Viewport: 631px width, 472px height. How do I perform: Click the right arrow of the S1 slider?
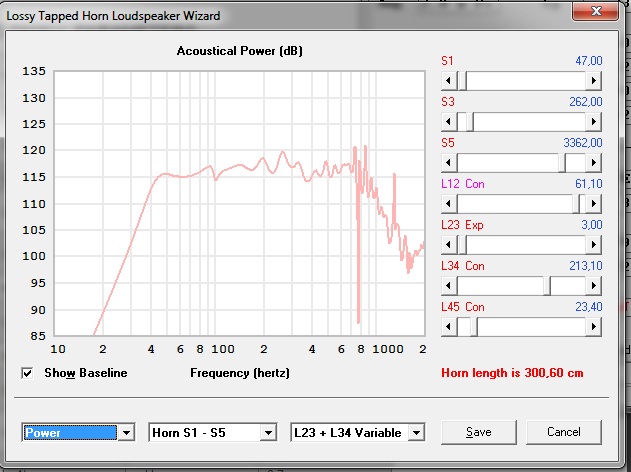pyautogui.click(x=594, y=81)
